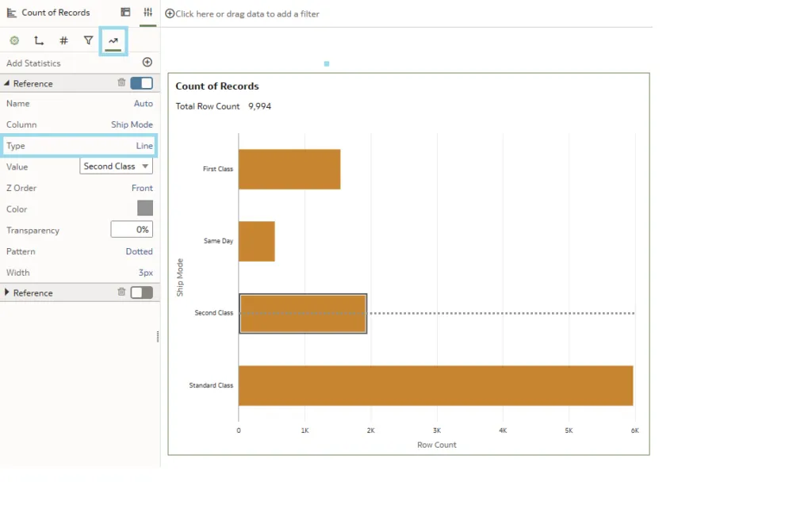Delete the first Reference with trash icon
The height and width of the screenshot is (516, 812).
coord(121,82)
